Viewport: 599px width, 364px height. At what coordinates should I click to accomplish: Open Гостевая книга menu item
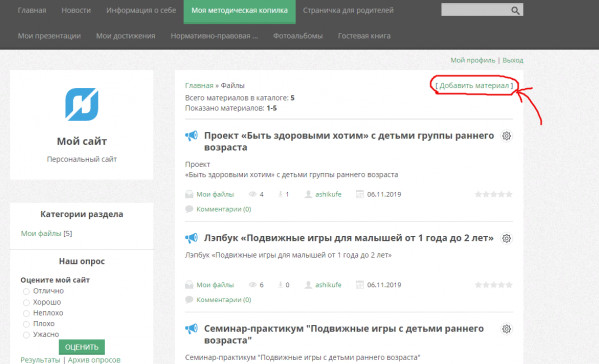click(x=364, y=36)
